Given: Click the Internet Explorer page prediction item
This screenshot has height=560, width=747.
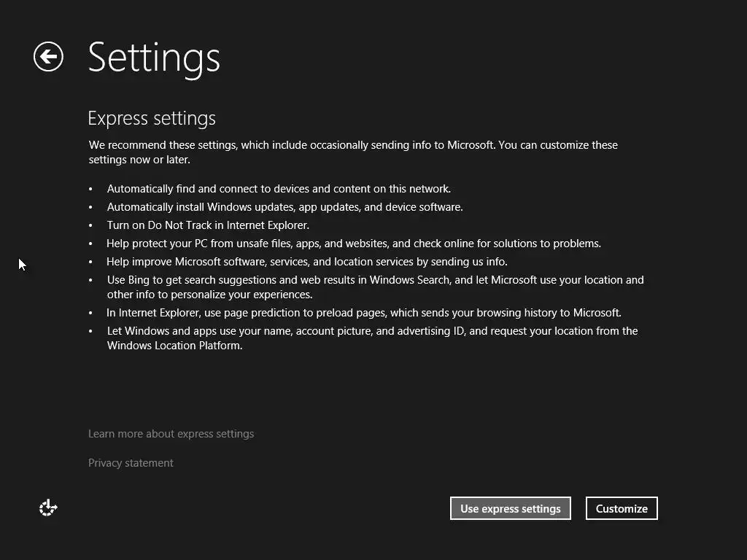Looking at the screenshot, I should pyautogui.click(x=363, y=313).
